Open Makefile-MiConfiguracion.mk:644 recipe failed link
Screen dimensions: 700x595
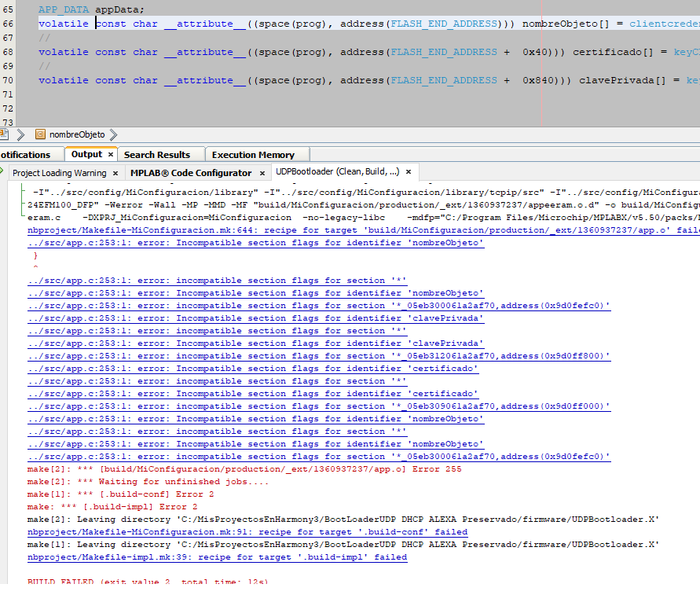point(364,230)
